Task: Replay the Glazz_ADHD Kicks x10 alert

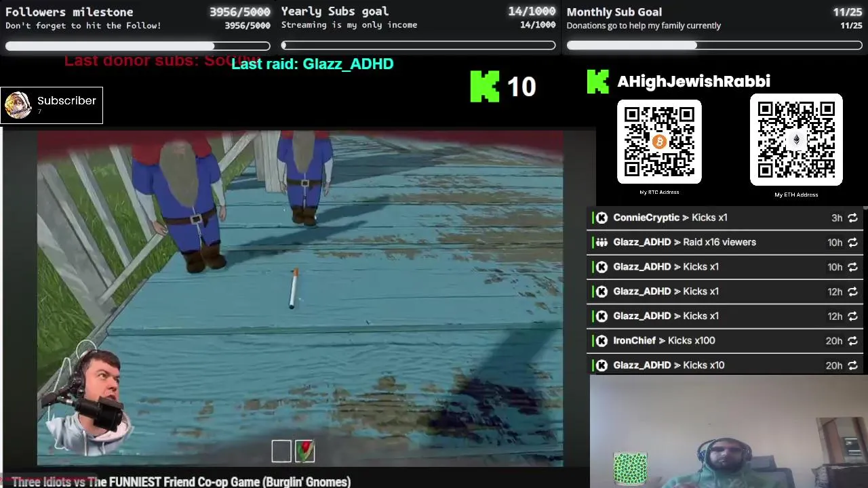Action: pos(852,365)
